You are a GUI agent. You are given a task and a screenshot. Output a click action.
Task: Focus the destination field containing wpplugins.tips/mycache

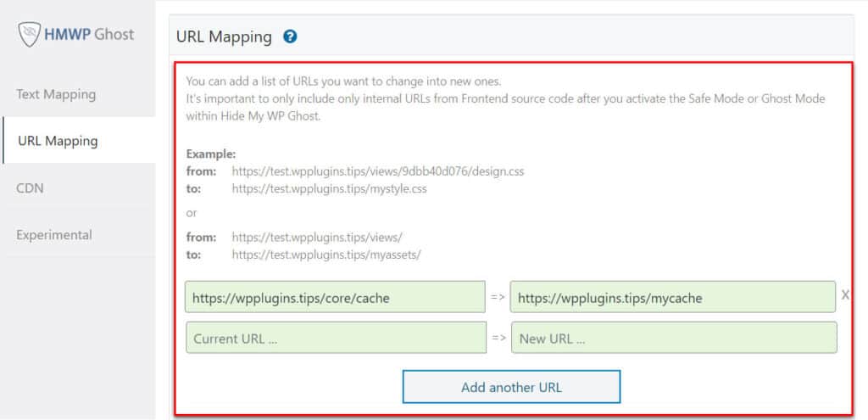pos(672,298)
